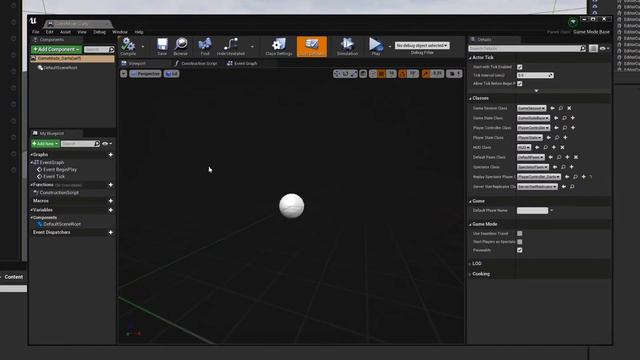Select ConstructionScript under Functions

(59, 192)
